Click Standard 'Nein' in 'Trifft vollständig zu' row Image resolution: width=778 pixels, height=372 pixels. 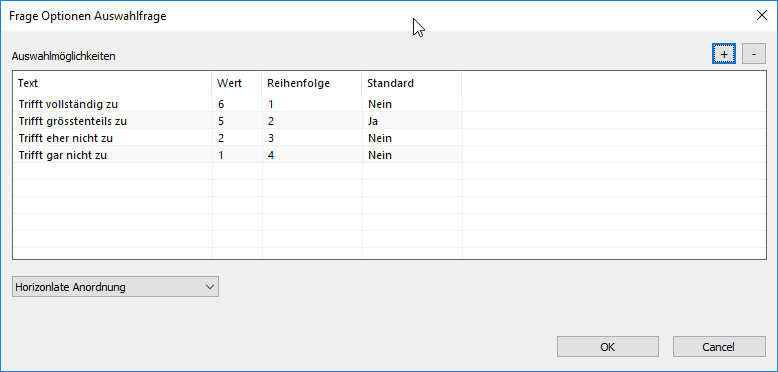pos(412,104)
